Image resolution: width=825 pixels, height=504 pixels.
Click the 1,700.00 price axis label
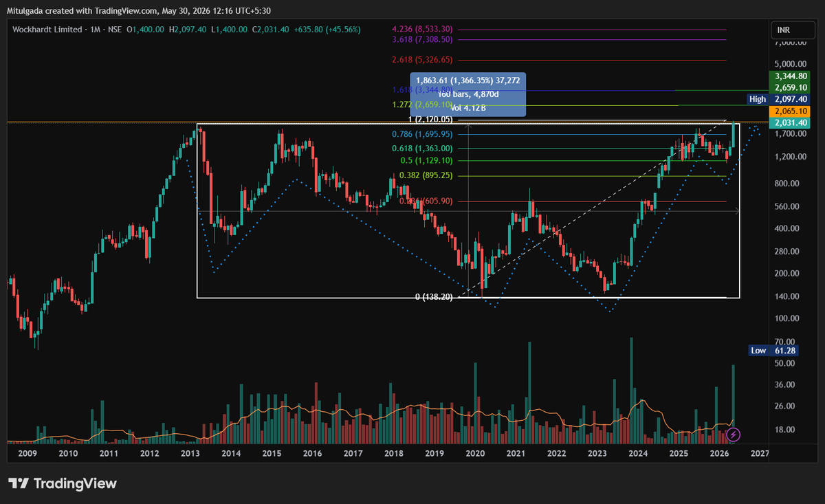point(792,134)
